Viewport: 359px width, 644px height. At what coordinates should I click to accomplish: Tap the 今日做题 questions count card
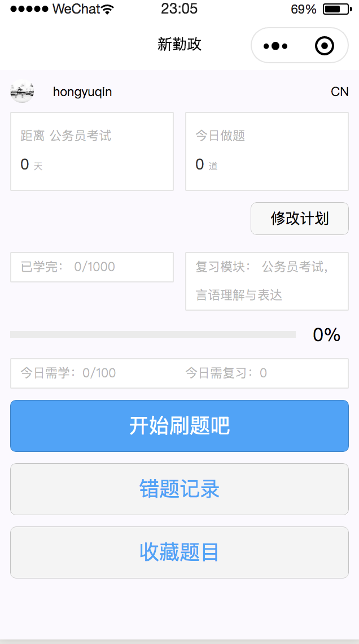point(267,151)
